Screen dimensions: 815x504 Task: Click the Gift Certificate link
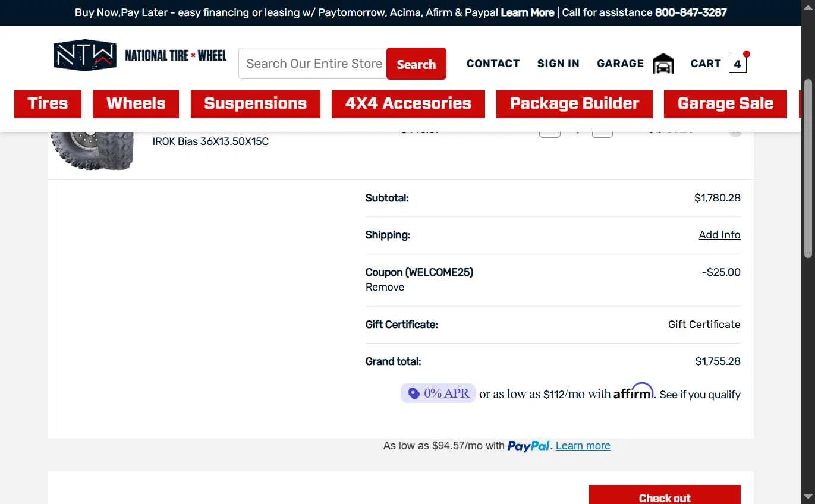[704, 325]
